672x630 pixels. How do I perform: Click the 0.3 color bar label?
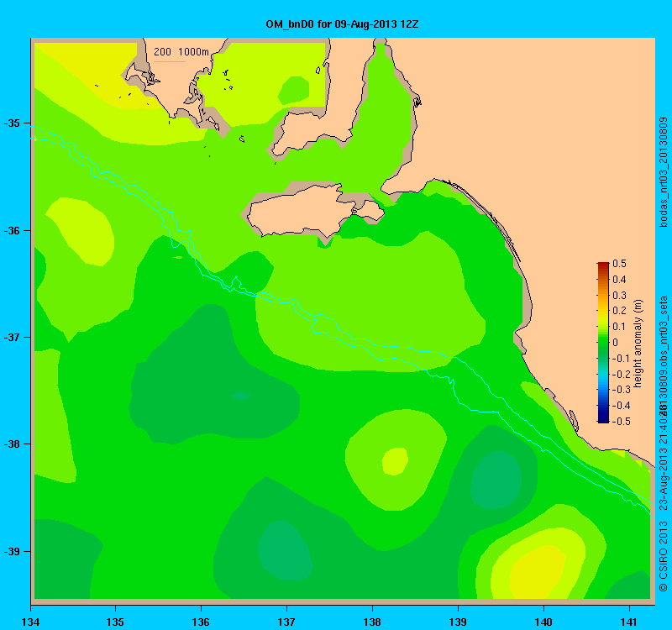[619, 296]
